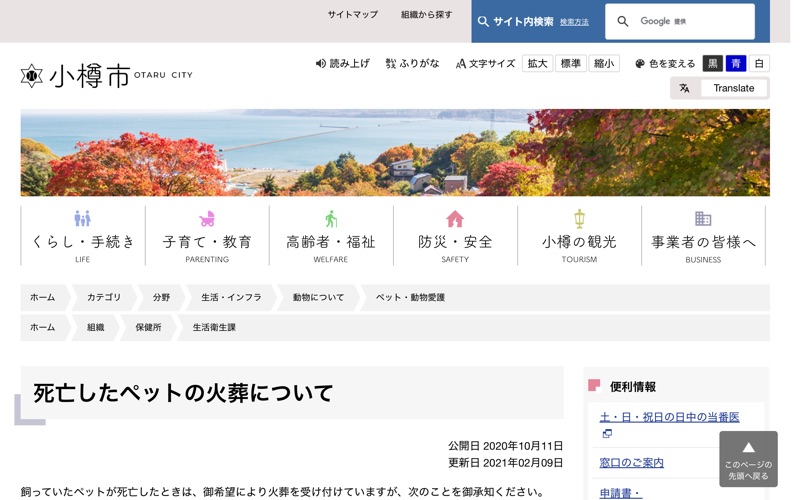This screenshot has width=800, height=500.
Task: Open the 小樽の観光 TOURISM menu
Action: pyautogui.click(x=579, y=236)
